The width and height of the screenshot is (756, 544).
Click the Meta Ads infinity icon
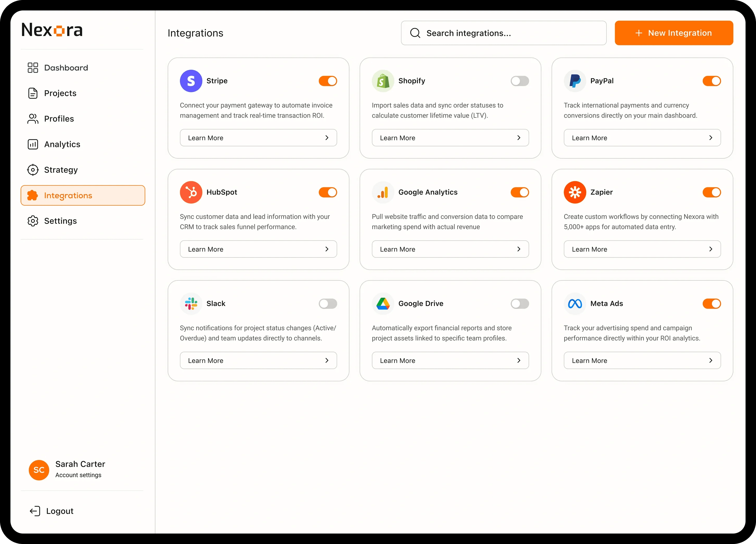(x=575, y=304)
